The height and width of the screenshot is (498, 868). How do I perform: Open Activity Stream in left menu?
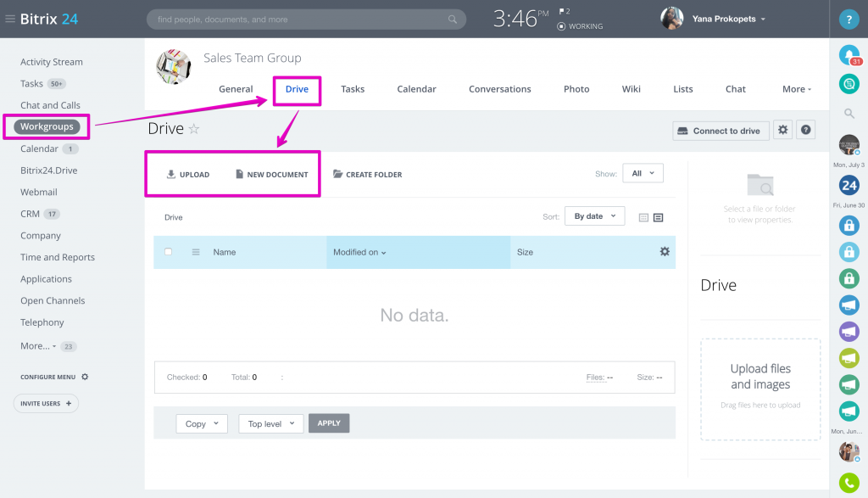click(52, 62)
